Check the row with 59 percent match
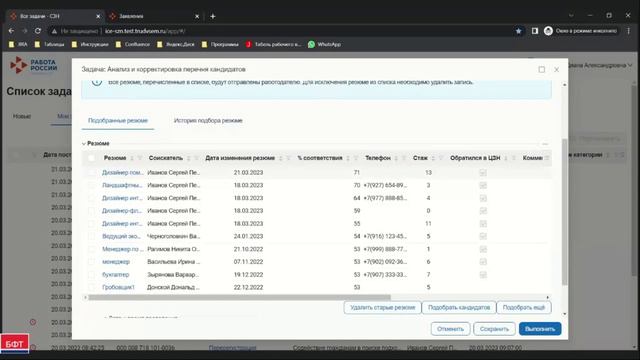This screenshot has height=360, width=640. tap(91, 211)
